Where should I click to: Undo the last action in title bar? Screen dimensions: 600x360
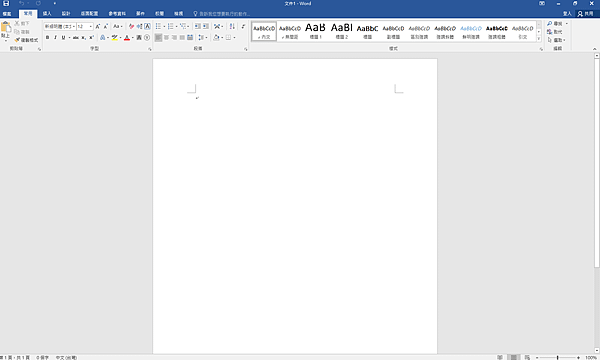(21, 3)
